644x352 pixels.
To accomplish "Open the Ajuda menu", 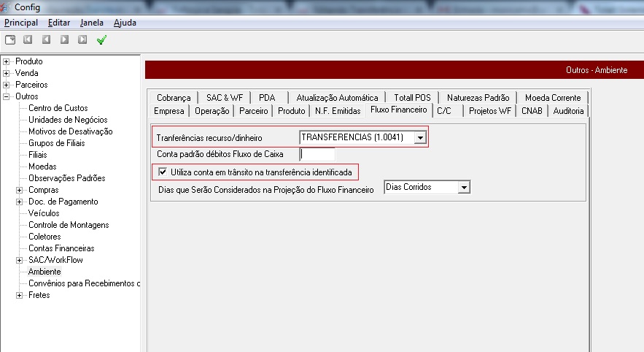I will (125, 23).
